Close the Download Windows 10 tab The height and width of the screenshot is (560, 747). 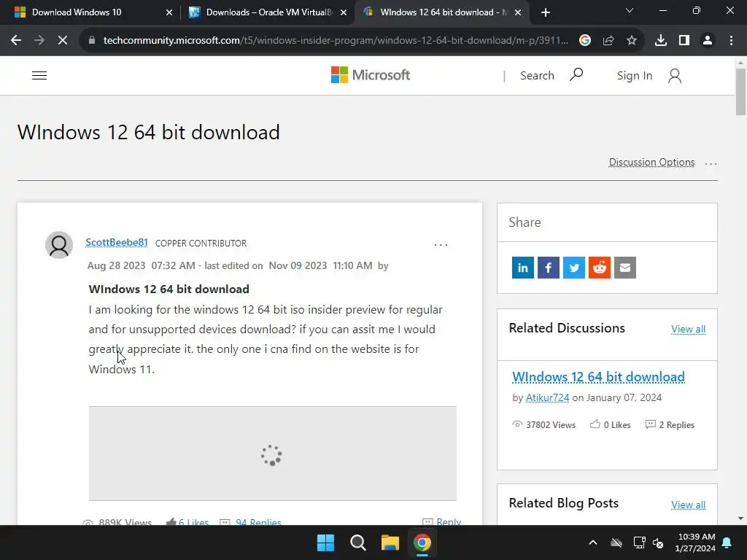coord(169,12)
